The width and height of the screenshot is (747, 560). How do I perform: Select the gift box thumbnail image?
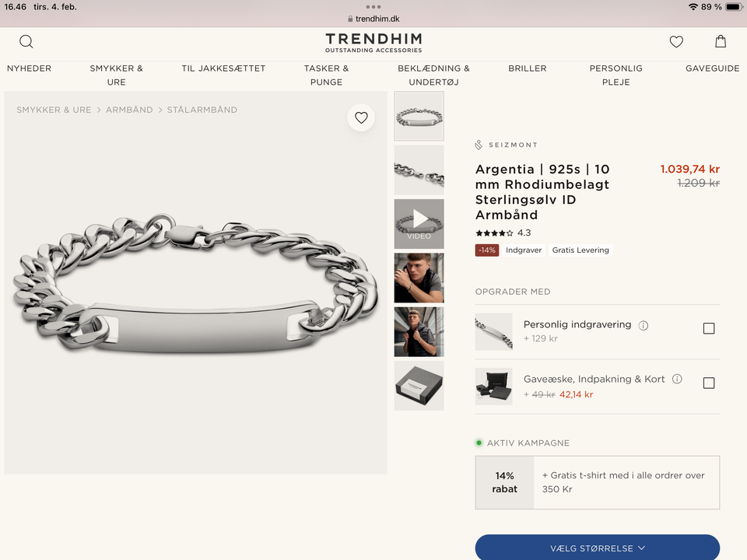tap(419, 386)
